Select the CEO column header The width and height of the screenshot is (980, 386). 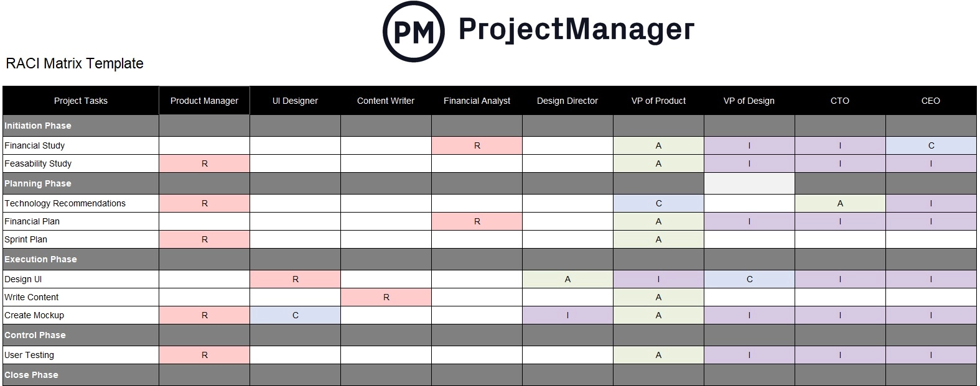coord(930,101)
